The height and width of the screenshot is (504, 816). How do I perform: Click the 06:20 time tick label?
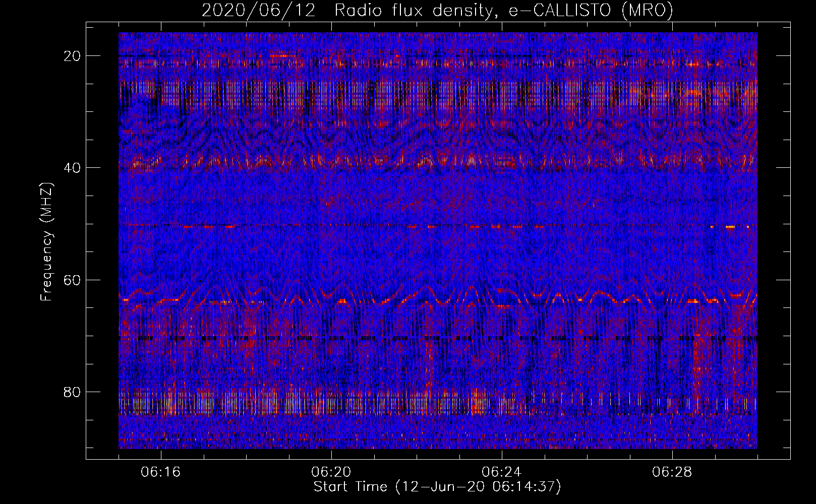click(331, 472)
